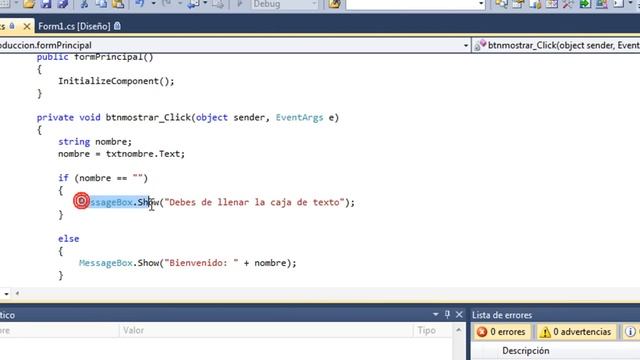This screenshot has width=640, height=360.
Task: Click the Start Debugging play icon
Action: pos(240,4)
